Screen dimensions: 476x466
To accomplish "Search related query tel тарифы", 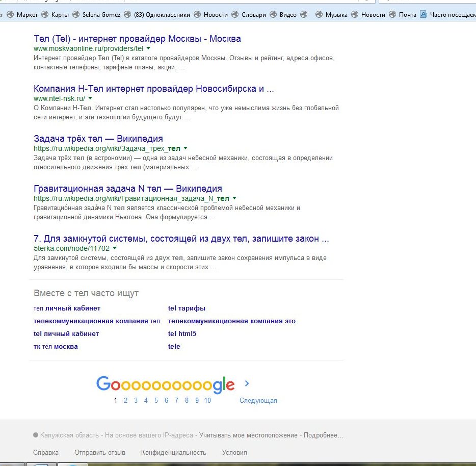I will pos(187,308).
